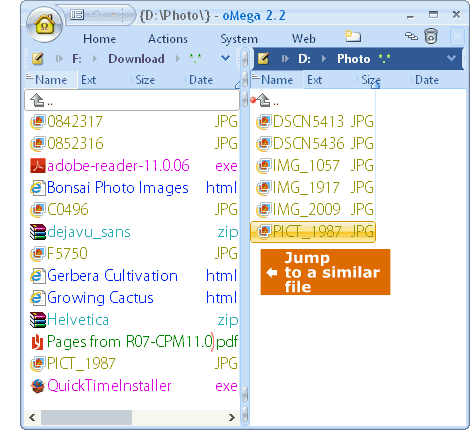Image resolution: width=470 pixels, height=430 pixels.
Task: Select Download folder in left breadcrumb
Action: click(136, 59)
